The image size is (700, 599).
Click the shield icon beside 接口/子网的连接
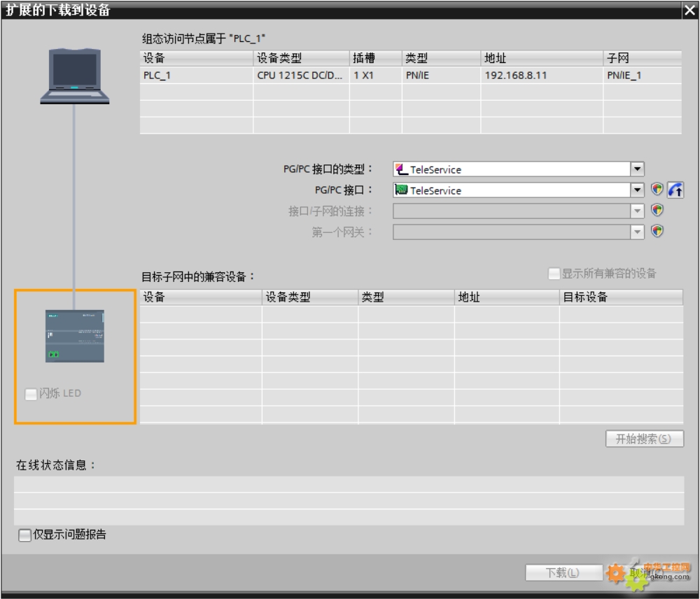pyautogui.click(x=657, y=210)
